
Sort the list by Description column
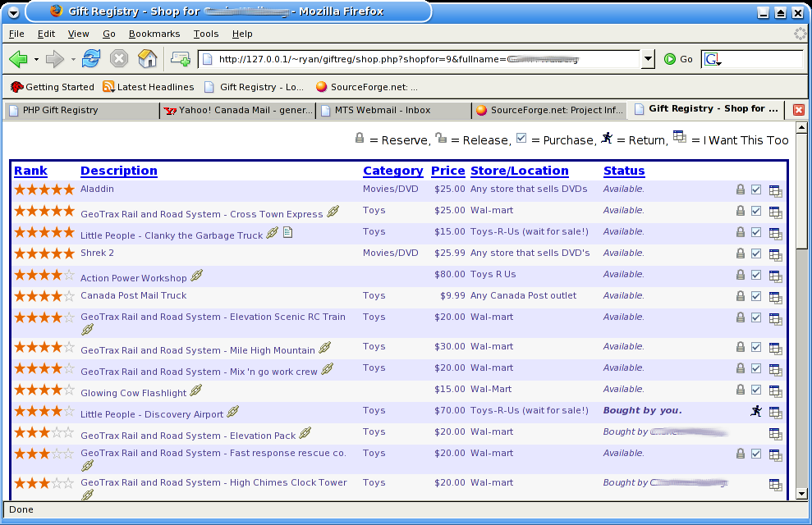[x=119, y=171]
